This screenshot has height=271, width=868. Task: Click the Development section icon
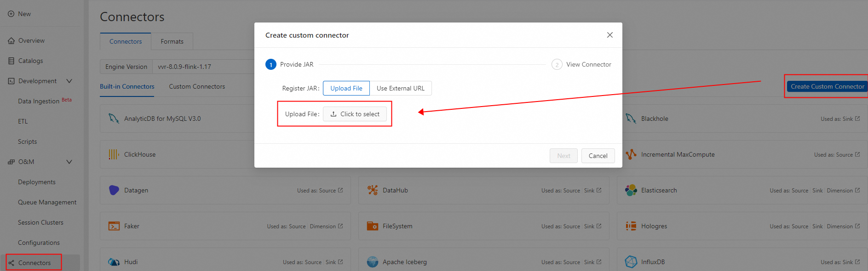point(11,81)
